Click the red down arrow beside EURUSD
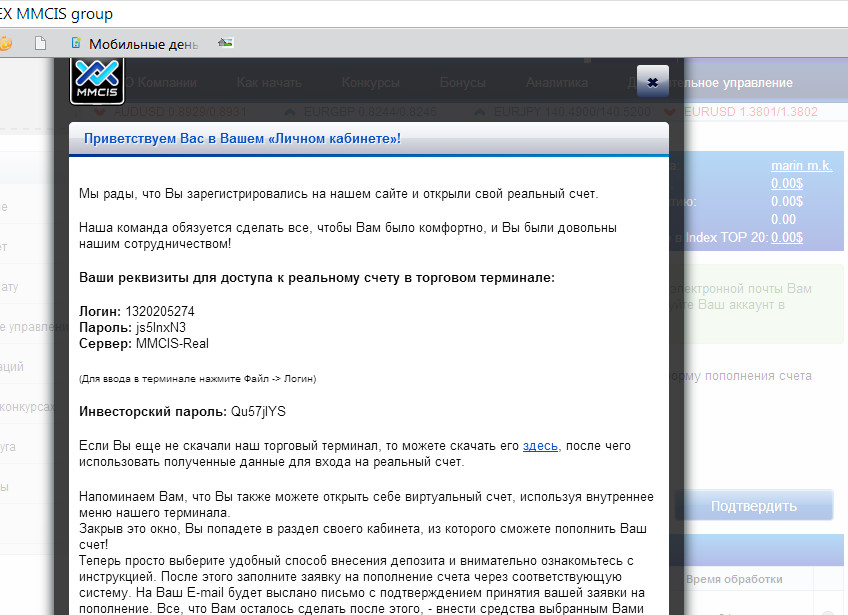The height and width of the screenshot is (615, 848). tap(670, 112)
